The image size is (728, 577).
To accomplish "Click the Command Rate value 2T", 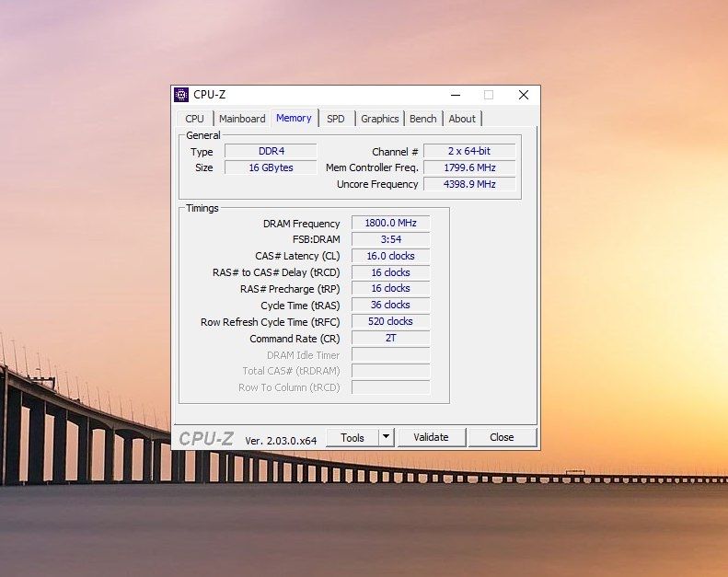I will pyautogui.click(x=391, y=338).
